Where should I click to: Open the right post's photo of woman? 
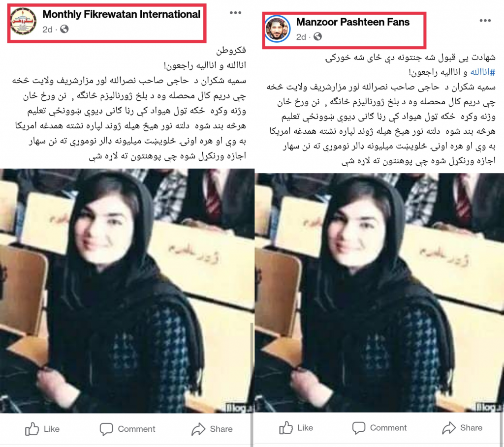click(379, 293)
